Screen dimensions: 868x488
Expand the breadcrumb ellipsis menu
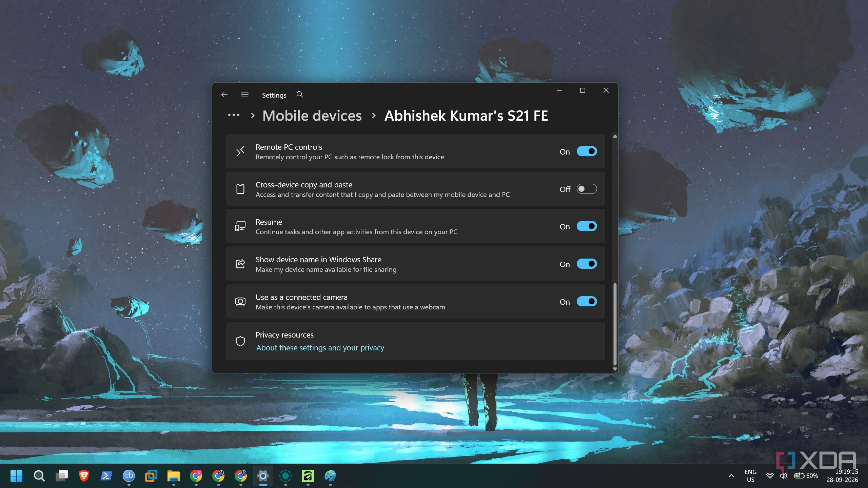point(234,115)
